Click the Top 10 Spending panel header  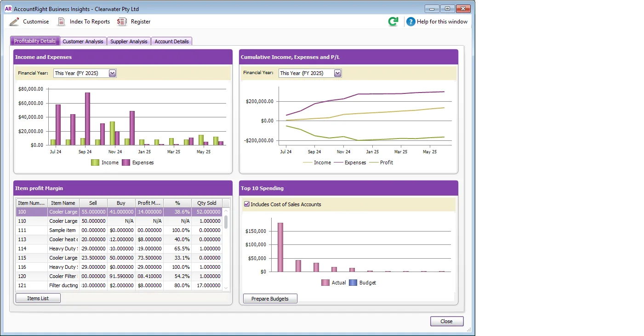[348, 188]
